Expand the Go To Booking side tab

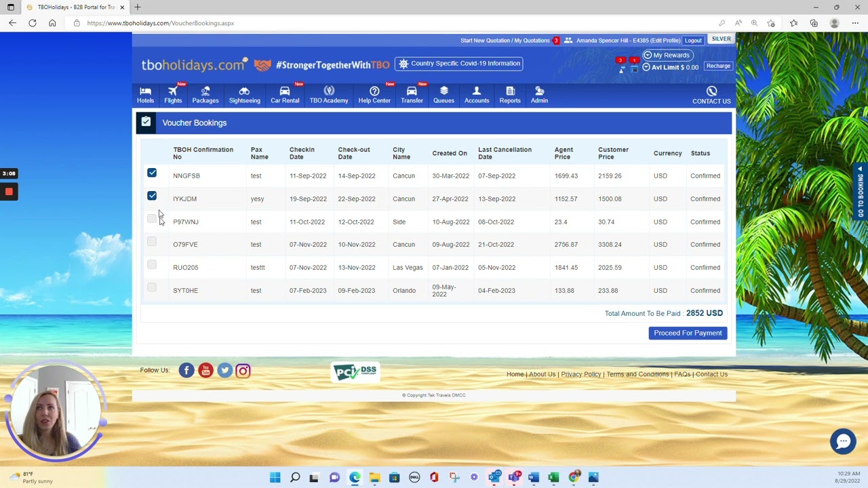click(x=861, y=192)
